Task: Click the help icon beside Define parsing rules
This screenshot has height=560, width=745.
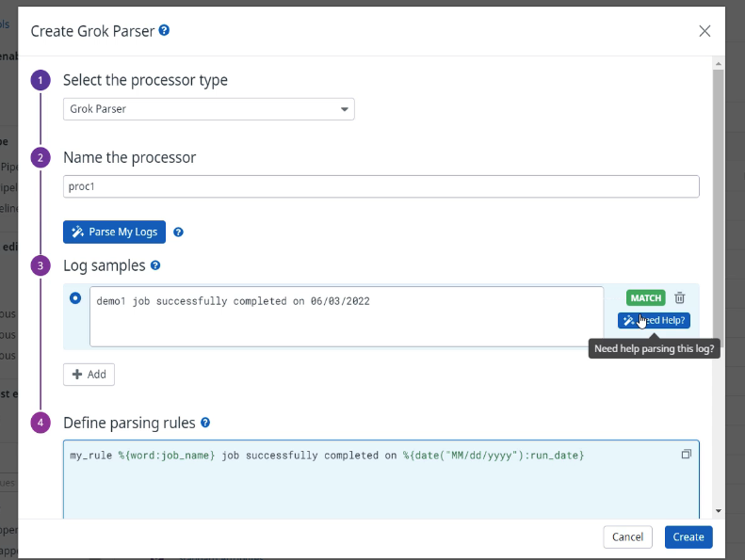Action: pos(205,423)
